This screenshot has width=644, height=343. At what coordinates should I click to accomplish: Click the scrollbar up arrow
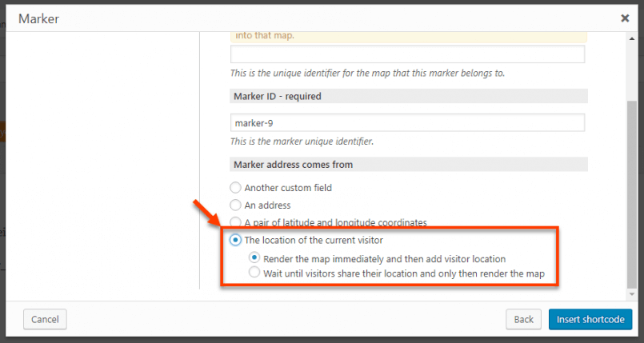pos(632,38)
